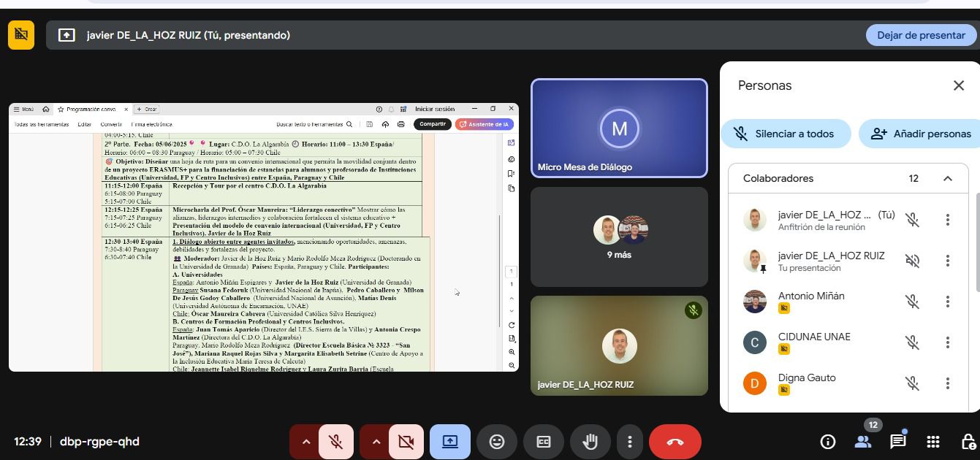Click the red leave call button
The image size is (980, 460).
coord(675,442)
